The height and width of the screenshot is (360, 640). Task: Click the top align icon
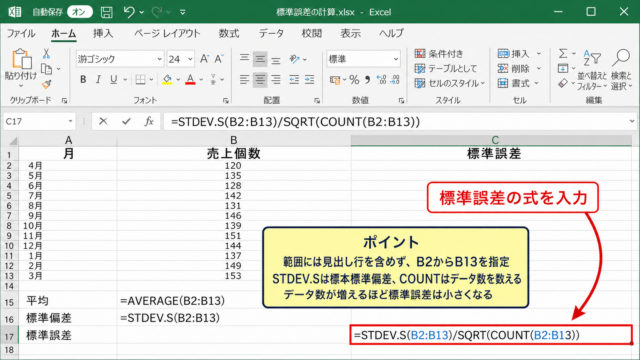[x=244, y=59]
